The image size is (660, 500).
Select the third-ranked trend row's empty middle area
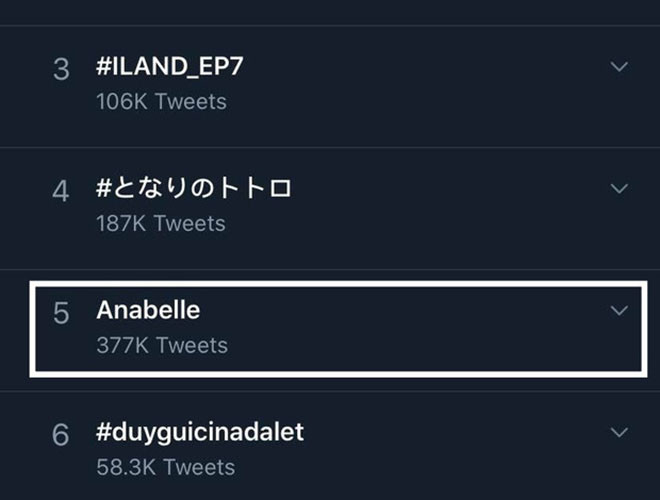tap(420, 85)
